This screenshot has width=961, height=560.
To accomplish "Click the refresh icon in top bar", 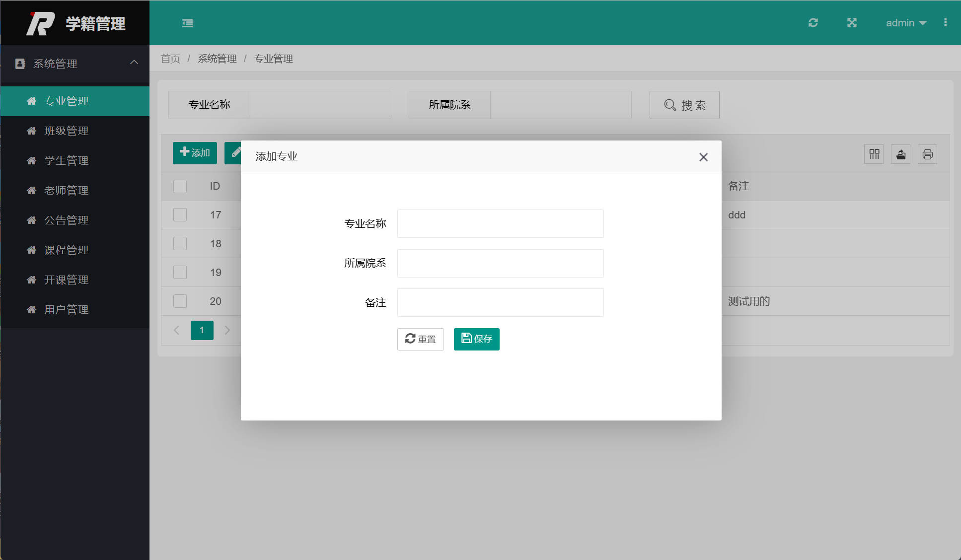I will [x=813, y=22].
